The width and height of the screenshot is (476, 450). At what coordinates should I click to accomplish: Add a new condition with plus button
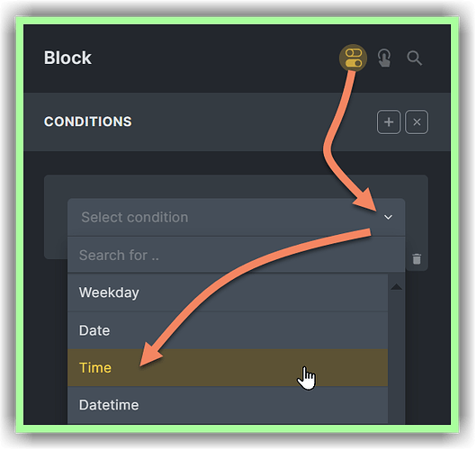coord(389,122)
